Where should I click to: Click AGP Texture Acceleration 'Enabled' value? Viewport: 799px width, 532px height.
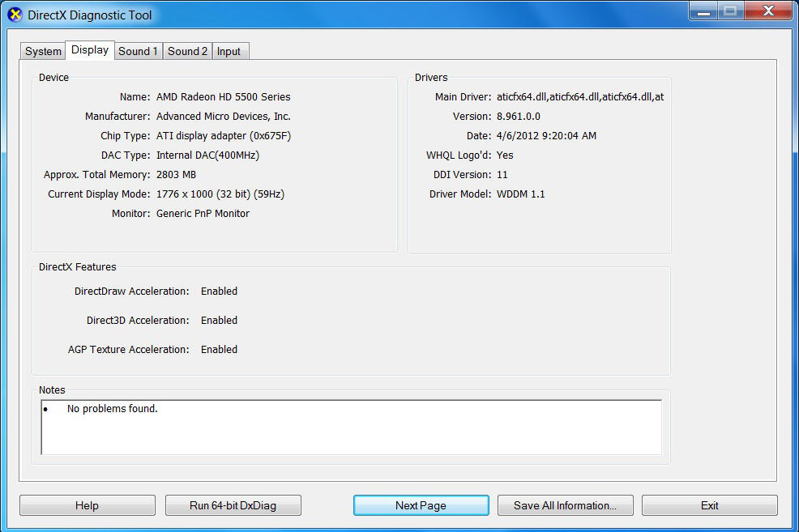pyautogui.click(x=219, y=349)
